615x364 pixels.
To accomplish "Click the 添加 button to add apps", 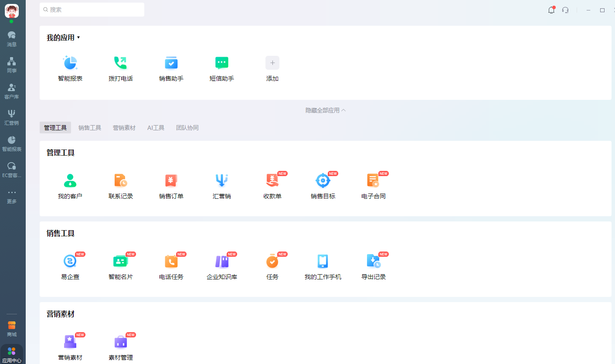I will click(x=272, y=63).
